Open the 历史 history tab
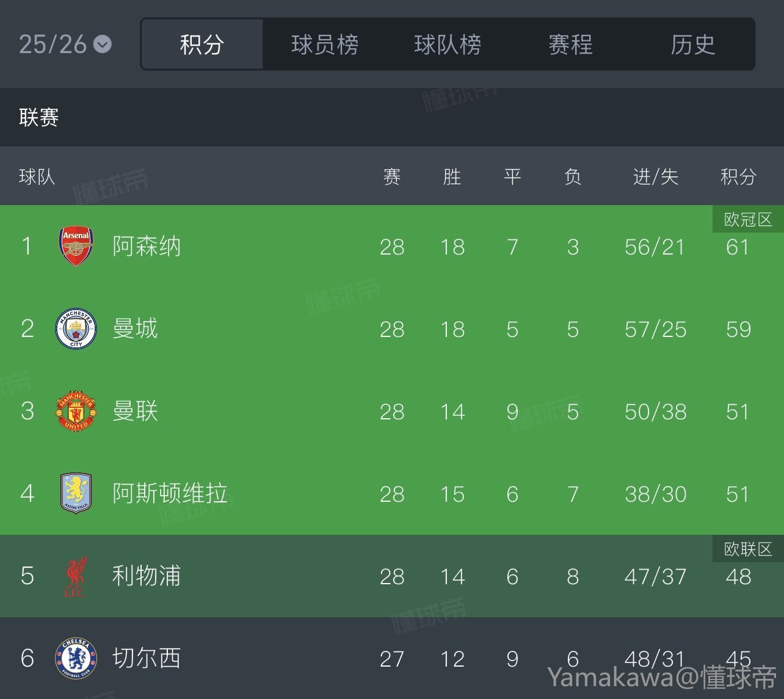 [693, 45]
